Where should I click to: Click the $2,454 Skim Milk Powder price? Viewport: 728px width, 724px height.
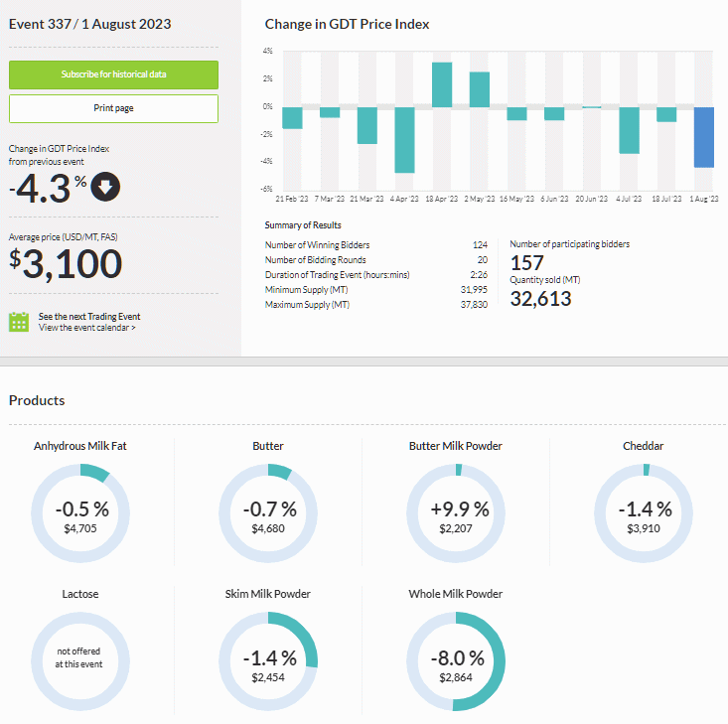268,677
